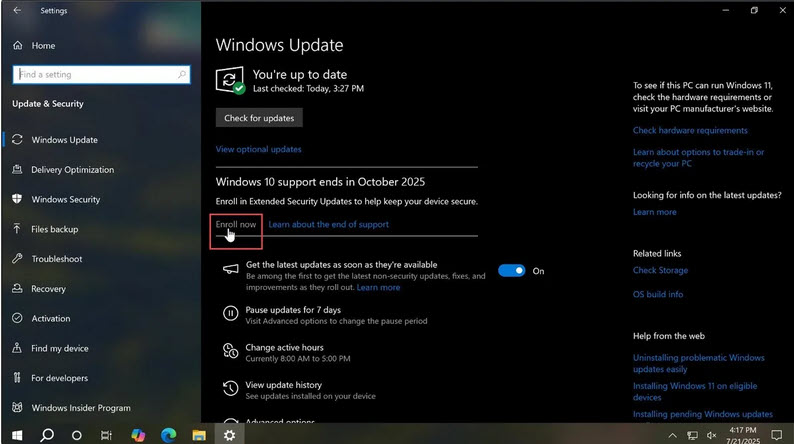
Task: Open View update history
Action: (284, 385)
